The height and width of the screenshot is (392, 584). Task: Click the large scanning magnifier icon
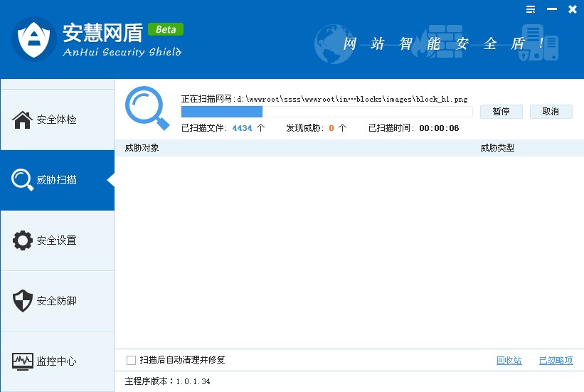pos(147,108)
